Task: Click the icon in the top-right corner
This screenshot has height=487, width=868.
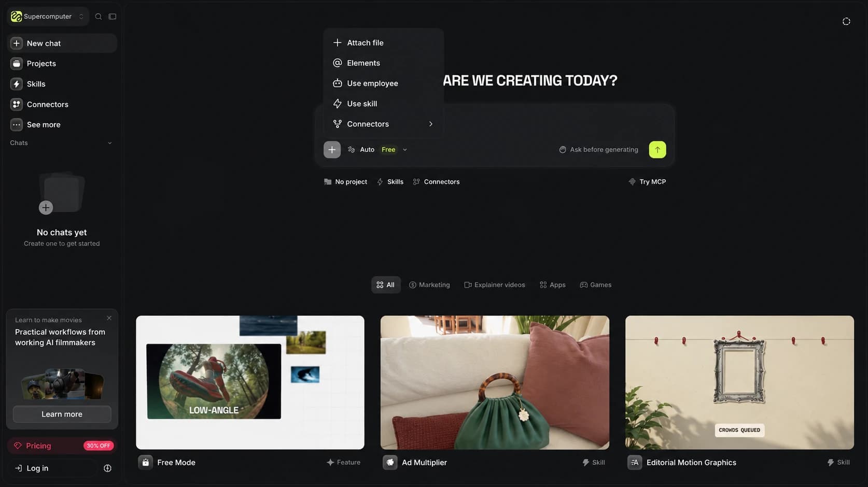Action: [x=846, y=21]
